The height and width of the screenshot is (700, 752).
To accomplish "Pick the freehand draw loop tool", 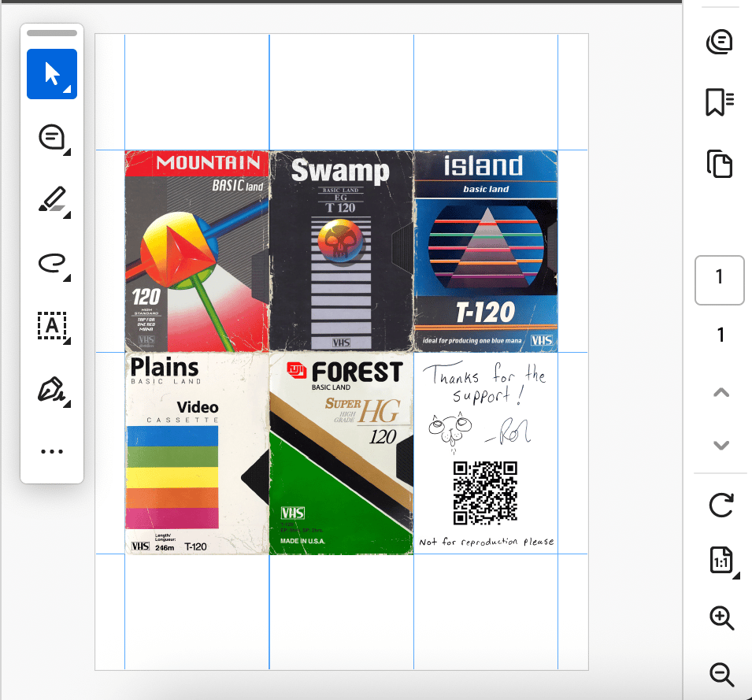I will [52, 262].
